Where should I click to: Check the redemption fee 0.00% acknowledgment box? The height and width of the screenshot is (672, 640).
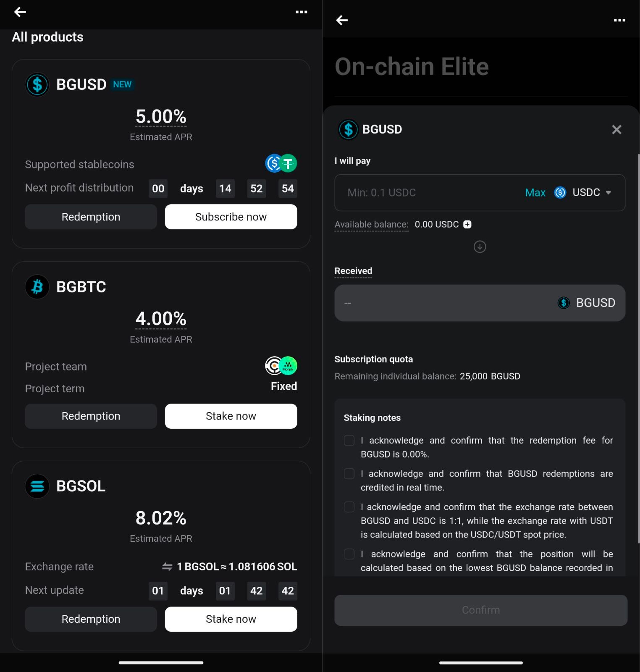[349, 440]
